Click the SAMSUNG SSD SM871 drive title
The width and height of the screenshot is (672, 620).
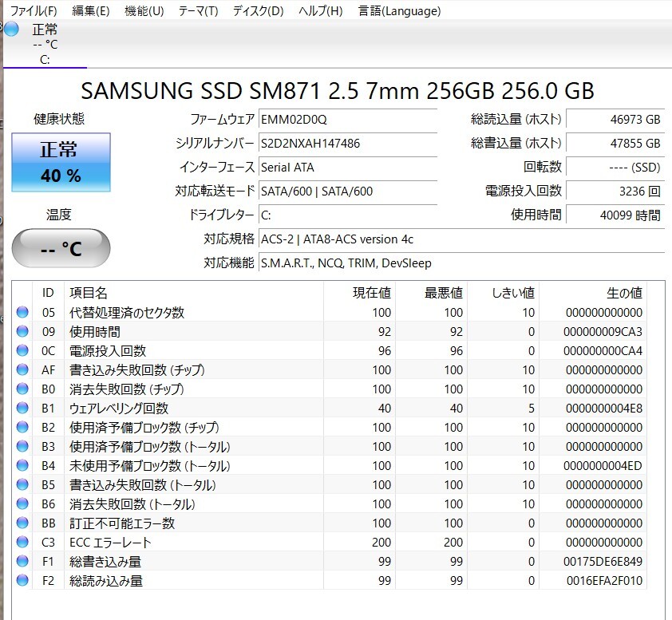[338, 90]
